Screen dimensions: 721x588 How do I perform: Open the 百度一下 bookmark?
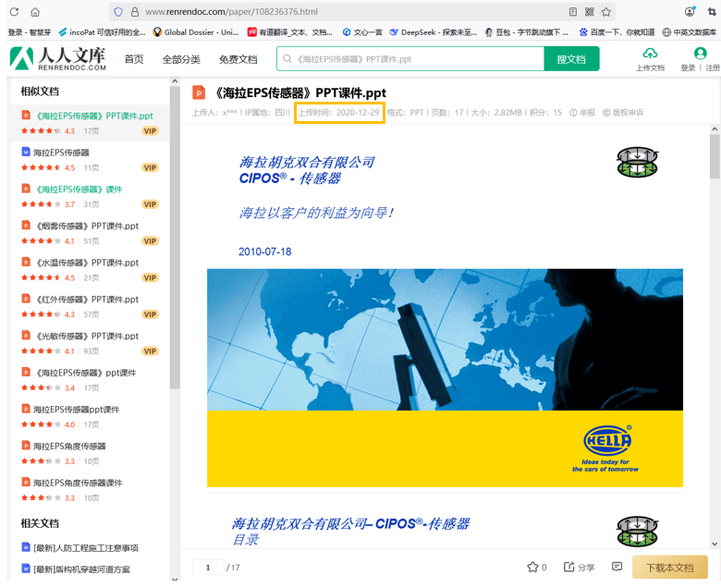617,32
